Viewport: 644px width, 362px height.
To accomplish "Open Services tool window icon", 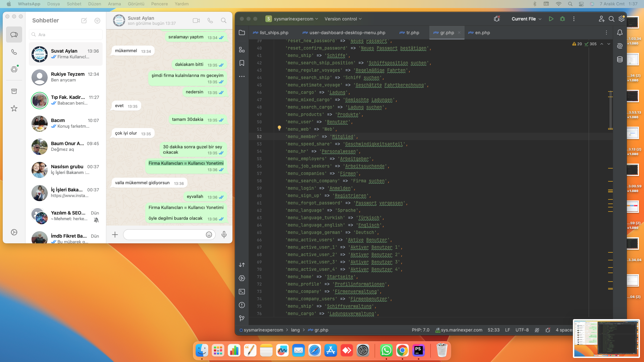I will (x=242, y=278).
